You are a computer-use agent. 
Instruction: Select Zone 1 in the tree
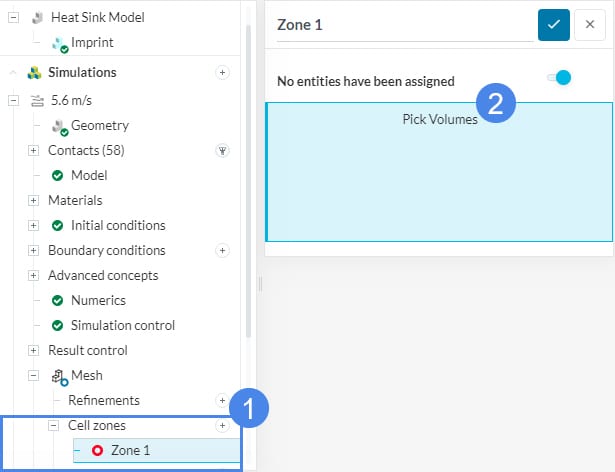130,450
